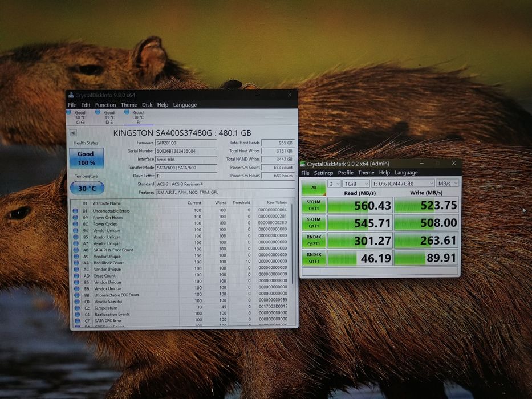Select the Erase Count attribute row

[181, 275]
